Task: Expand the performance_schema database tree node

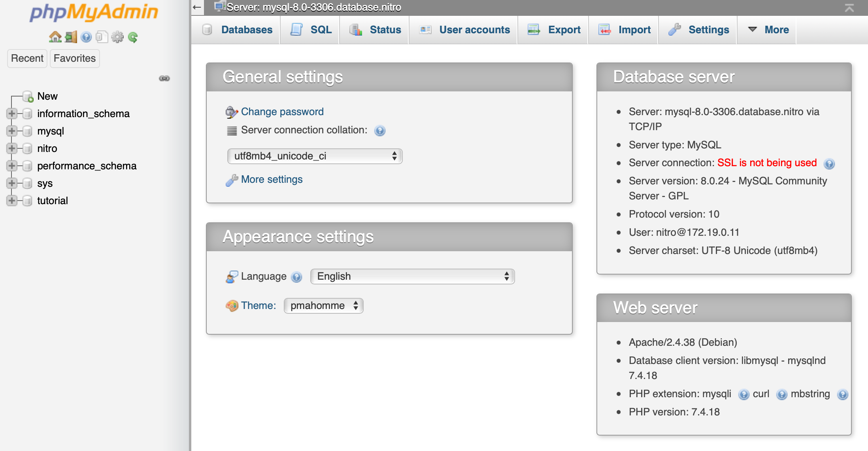Action: coord(11,166)
